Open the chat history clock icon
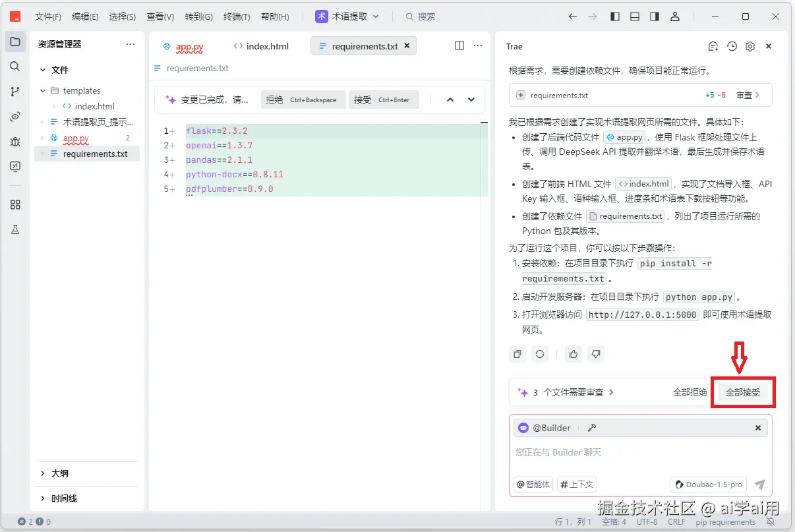This screenshot has height=532, width=795. [x=732, y=46]
